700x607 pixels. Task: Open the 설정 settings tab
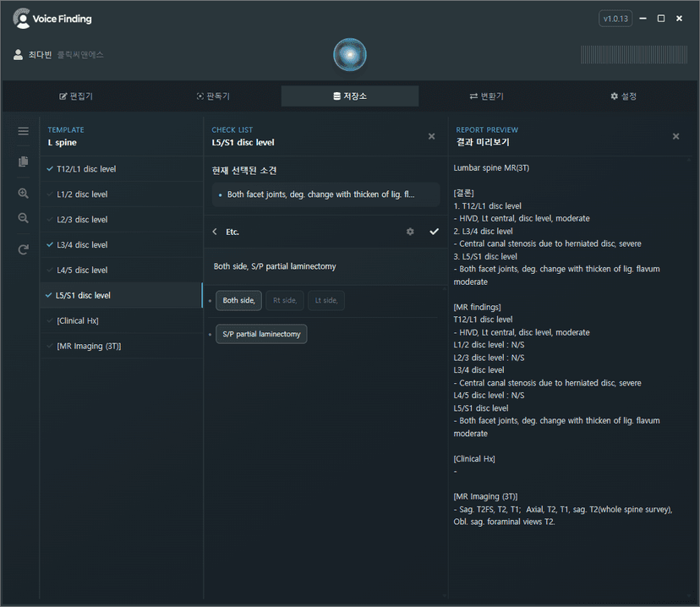(623, 96)
